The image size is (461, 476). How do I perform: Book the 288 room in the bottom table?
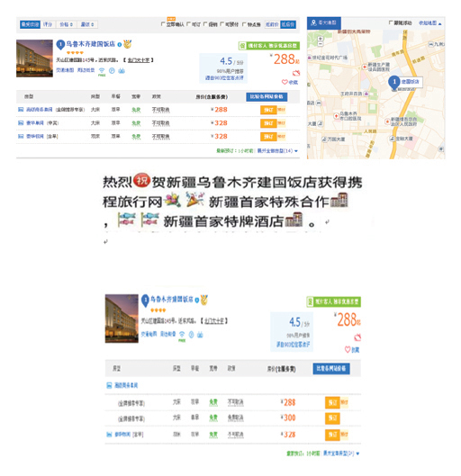point(332,402)
